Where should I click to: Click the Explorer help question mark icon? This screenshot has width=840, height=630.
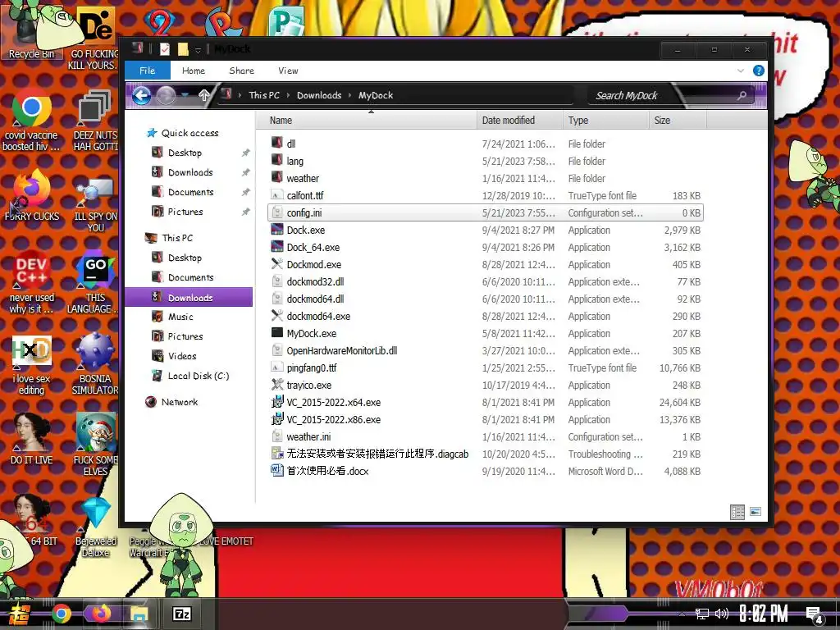click(759, 71)
